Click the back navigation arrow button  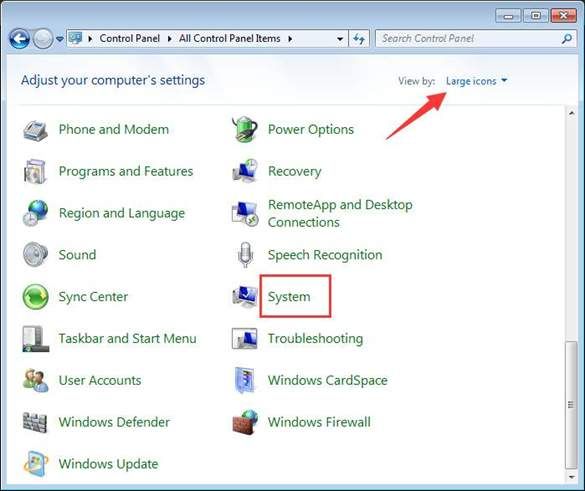(x=19, y=38)
